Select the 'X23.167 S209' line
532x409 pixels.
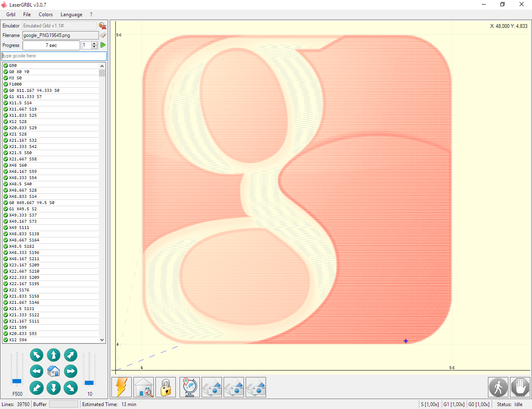pos(51,265)
